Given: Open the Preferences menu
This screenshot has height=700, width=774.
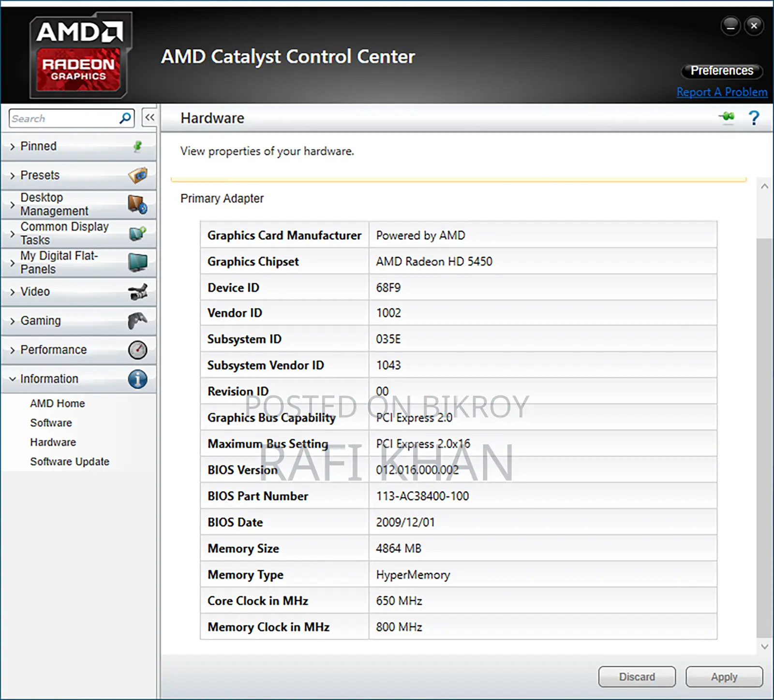Looking at the screenshot, I should [x=722, y=71].
